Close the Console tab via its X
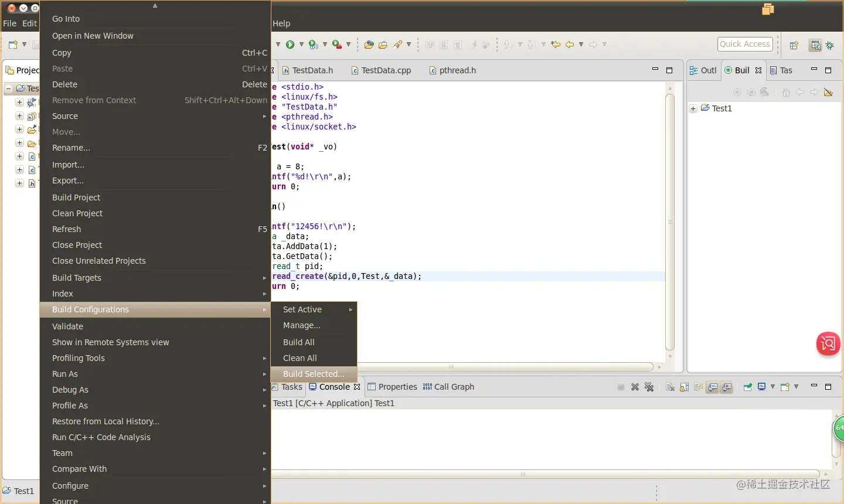Image resolution: width=844 pixels, height=504 pixels. click(356, 387)
